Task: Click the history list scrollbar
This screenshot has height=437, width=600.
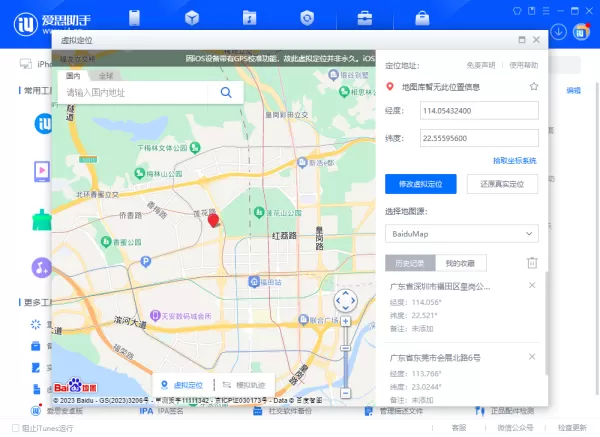Action: coord(546,323)
